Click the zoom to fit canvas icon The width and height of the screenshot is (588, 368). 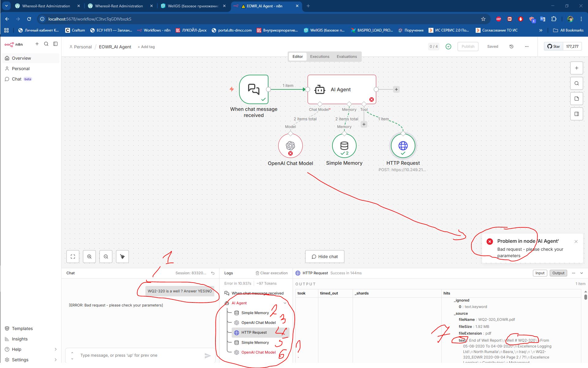[x=73, y=257]
